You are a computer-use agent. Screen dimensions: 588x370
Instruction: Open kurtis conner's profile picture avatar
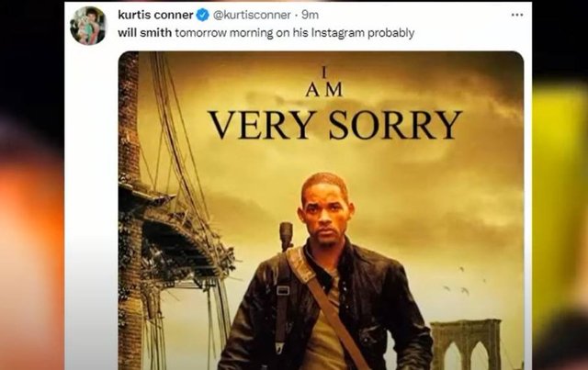coord(88,26)
